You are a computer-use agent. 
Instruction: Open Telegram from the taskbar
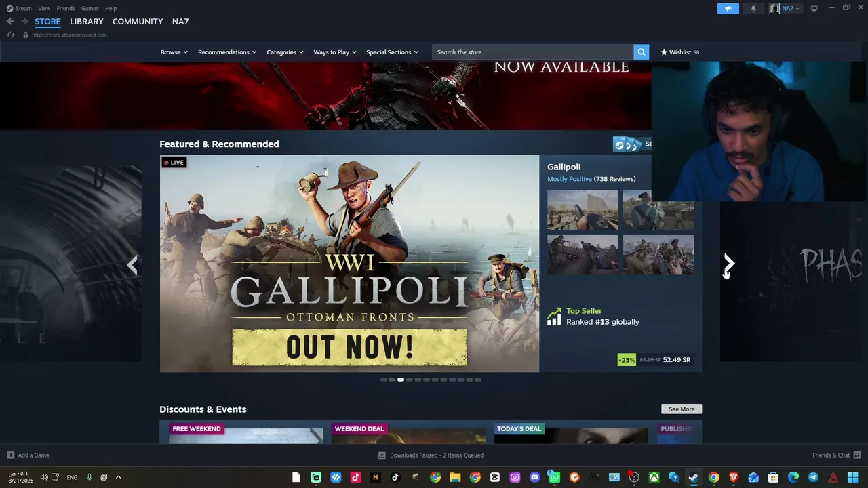813,477
